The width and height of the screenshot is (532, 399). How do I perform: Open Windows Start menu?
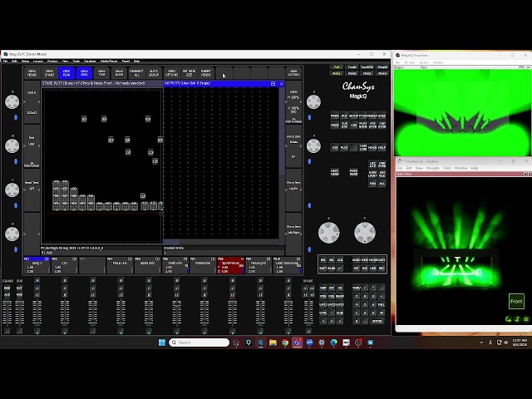pos(162,342)
